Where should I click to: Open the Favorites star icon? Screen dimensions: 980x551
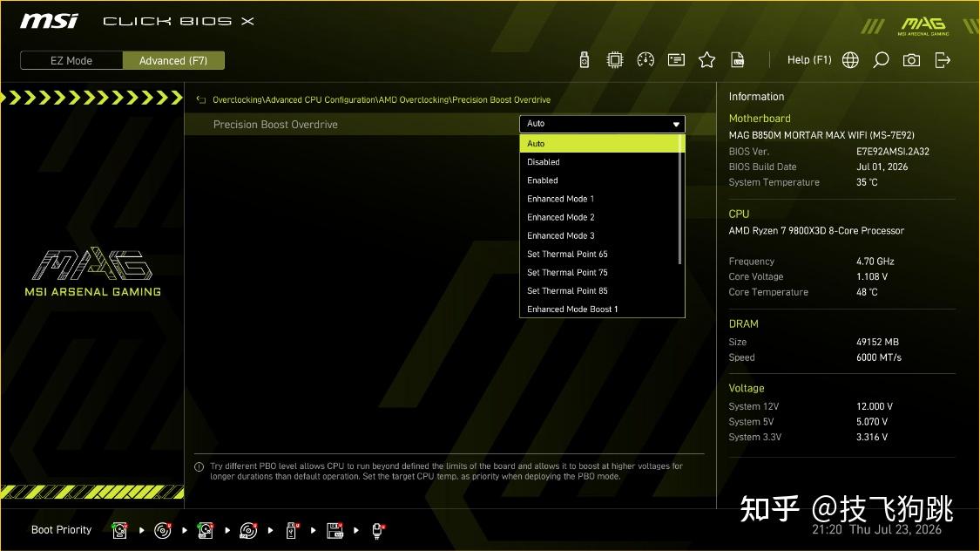706,60
